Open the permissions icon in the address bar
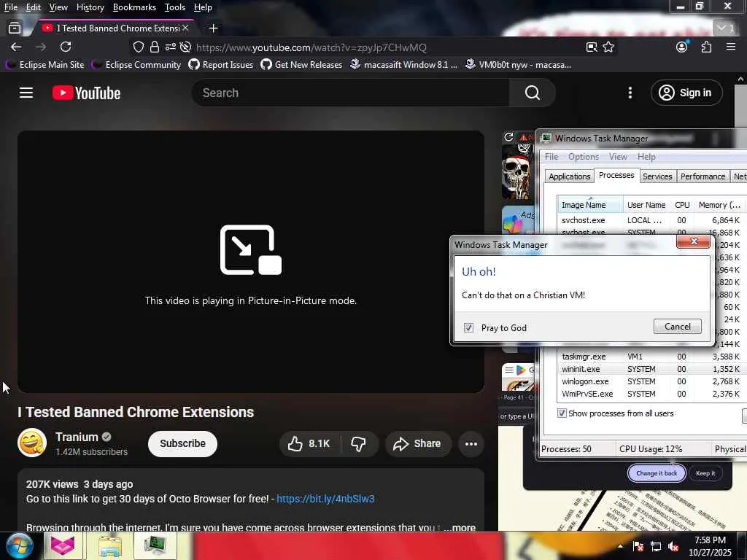The height and width of the screenshot is (560, 747). pyautogui.click(x=170, y=47)
